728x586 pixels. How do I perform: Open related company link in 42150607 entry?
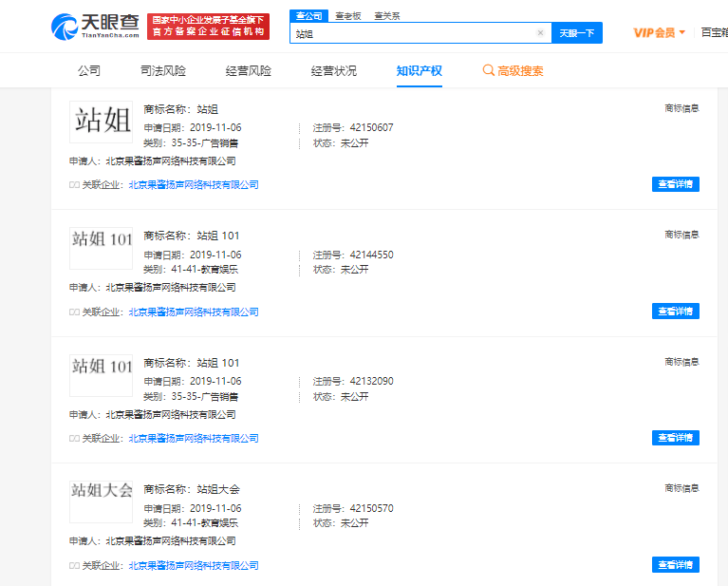point(194,185)
